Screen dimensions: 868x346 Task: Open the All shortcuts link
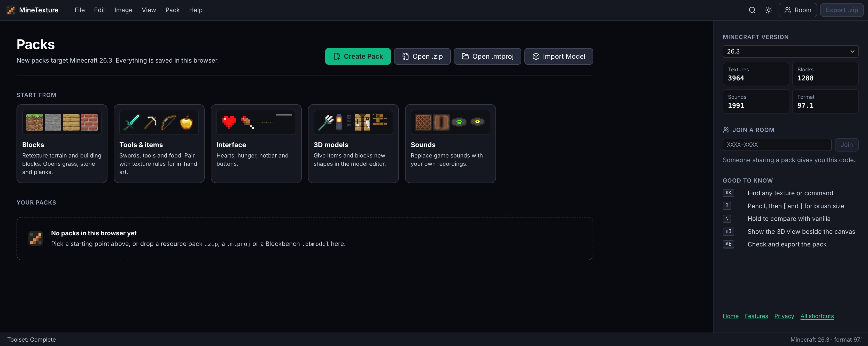817,316
